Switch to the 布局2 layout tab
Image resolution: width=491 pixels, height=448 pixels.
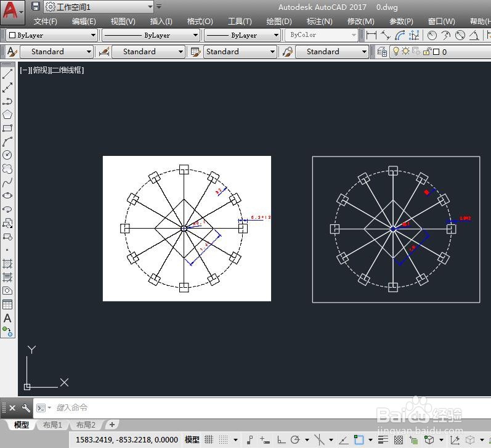(x=86, y=425)
